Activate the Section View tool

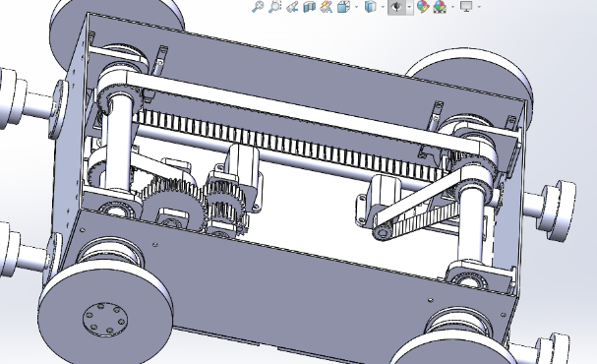pos(309,7)
